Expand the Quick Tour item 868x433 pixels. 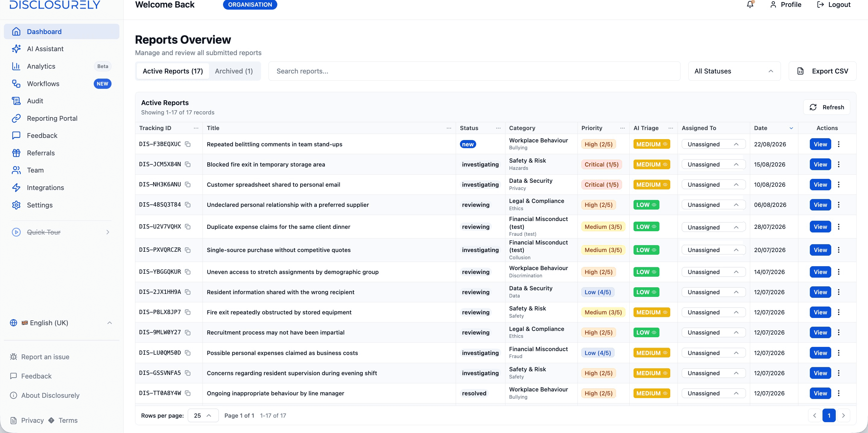pyautogui.click(x=61, y=232)
